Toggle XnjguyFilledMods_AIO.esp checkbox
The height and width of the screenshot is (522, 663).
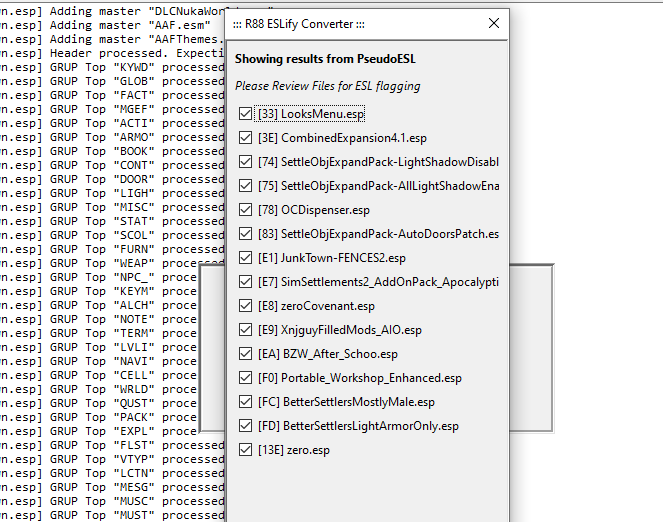[x=246, y=330]
